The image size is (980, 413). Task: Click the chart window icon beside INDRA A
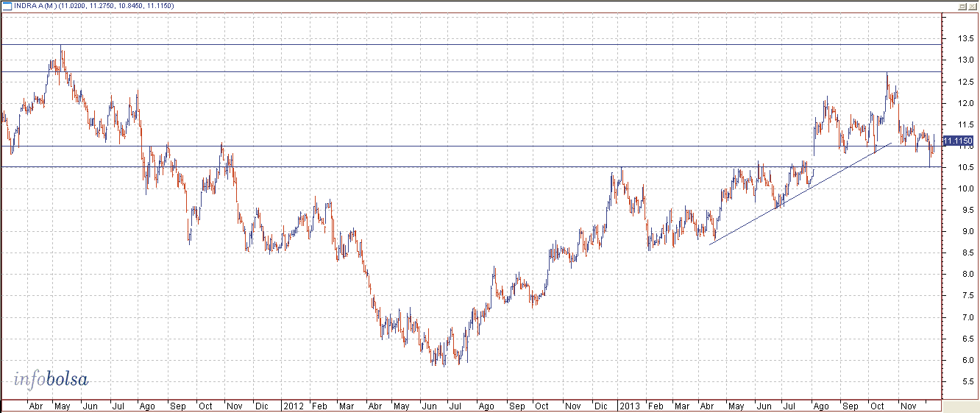(7, 6)
